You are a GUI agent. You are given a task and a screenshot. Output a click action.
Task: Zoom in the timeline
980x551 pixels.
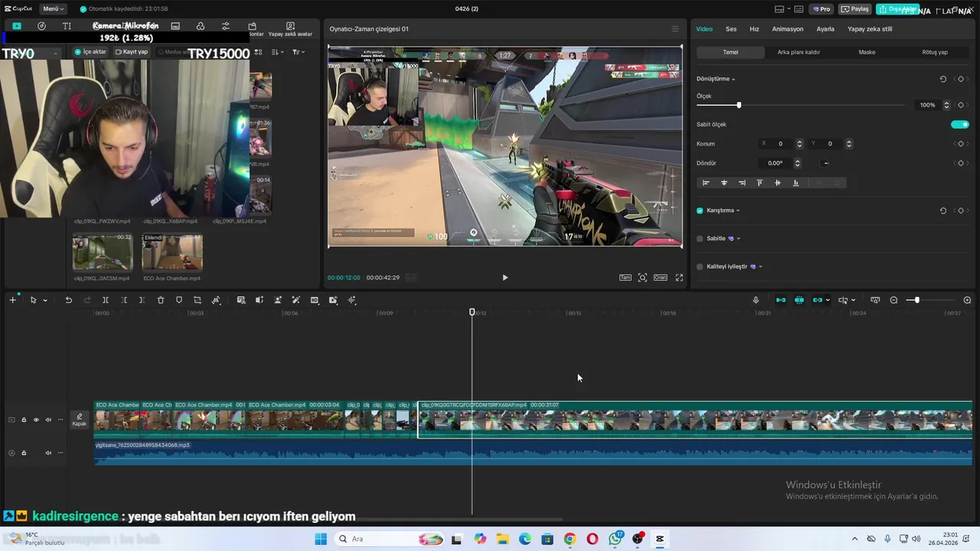tap(967, 300)
